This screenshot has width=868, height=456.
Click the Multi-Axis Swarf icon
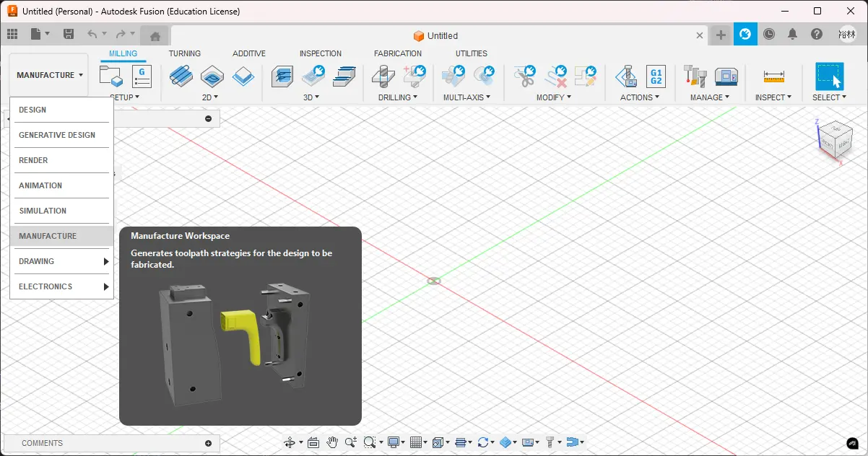point(453,76)
